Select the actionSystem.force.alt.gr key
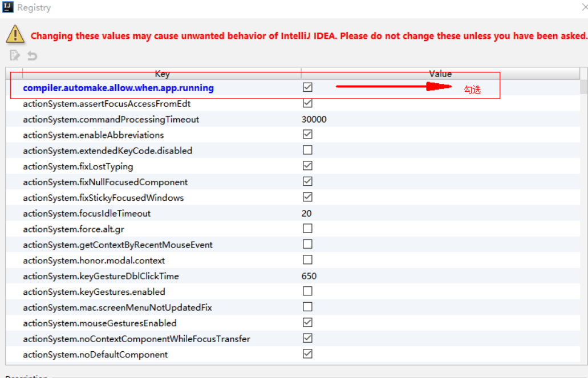 [x=74, y=229]
